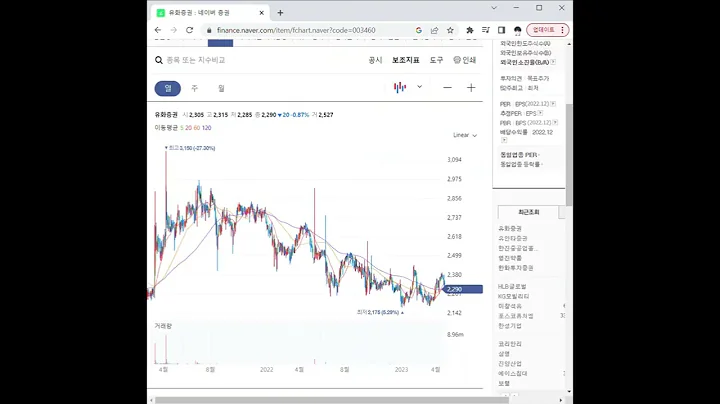Click the 60-day moving average label

click(197, 128)
